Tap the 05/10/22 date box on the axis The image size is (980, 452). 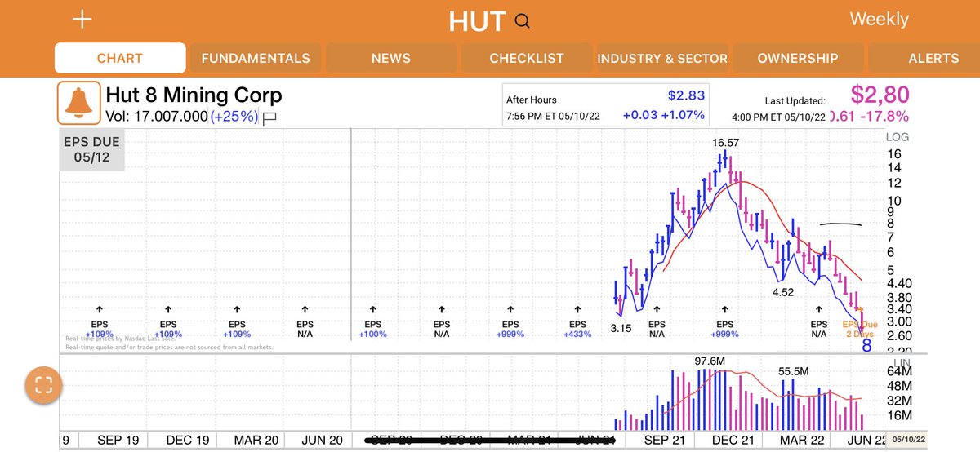pos(909,440)
